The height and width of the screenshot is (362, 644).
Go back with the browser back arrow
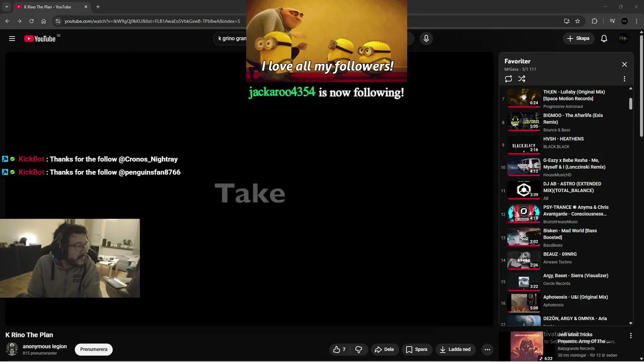[x=7, y=21]
